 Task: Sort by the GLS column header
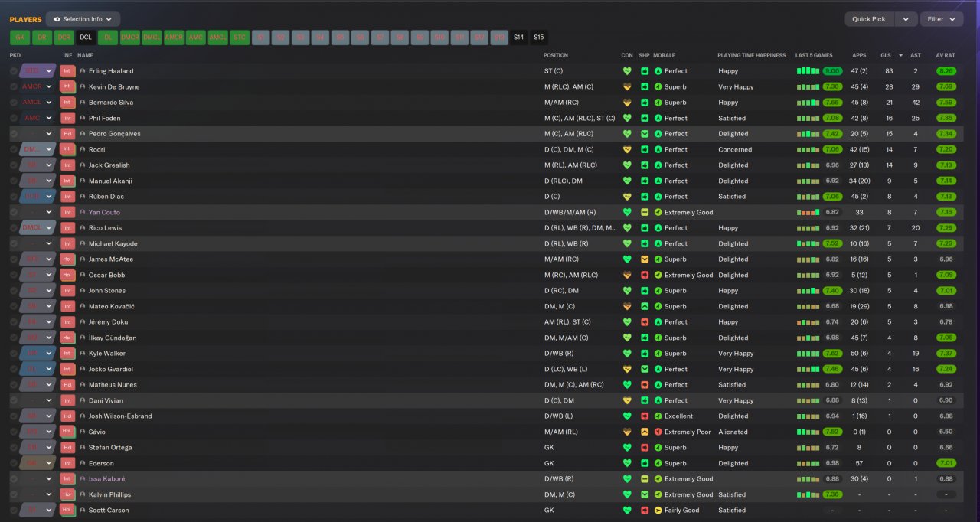[x=886, y=55]
